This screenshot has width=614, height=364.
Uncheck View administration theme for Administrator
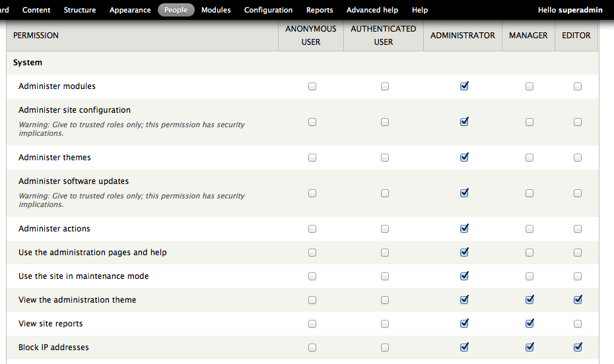(464, 300)
